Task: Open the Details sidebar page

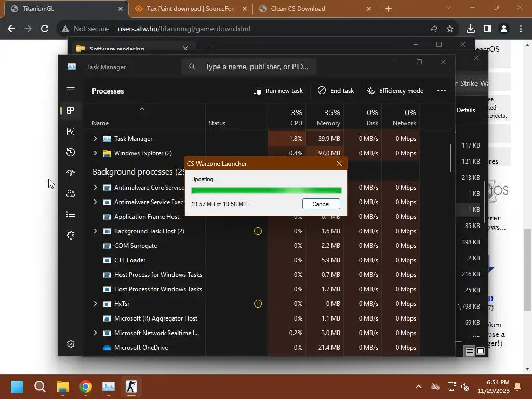Action: 71,215
